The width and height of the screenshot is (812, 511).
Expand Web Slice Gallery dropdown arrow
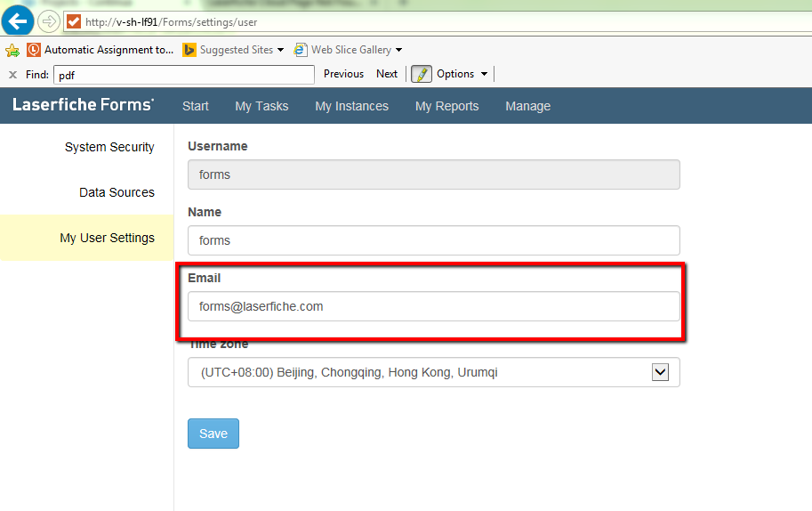pyautogui.click(x=398, y=50)
